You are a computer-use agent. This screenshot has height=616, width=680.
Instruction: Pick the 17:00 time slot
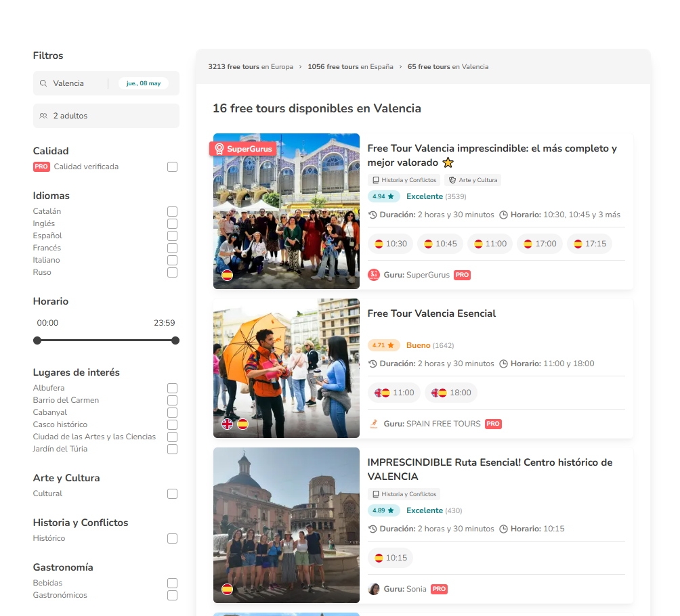pos(540,244)
